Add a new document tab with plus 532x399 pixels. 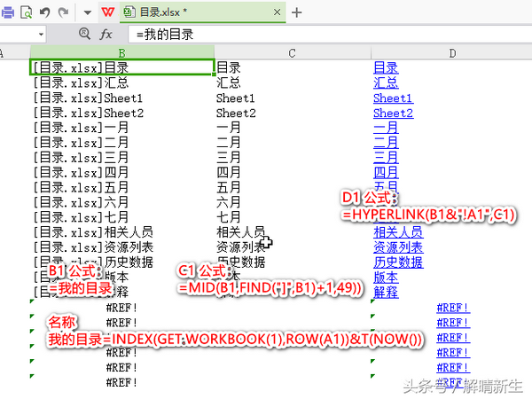point(297,12)
